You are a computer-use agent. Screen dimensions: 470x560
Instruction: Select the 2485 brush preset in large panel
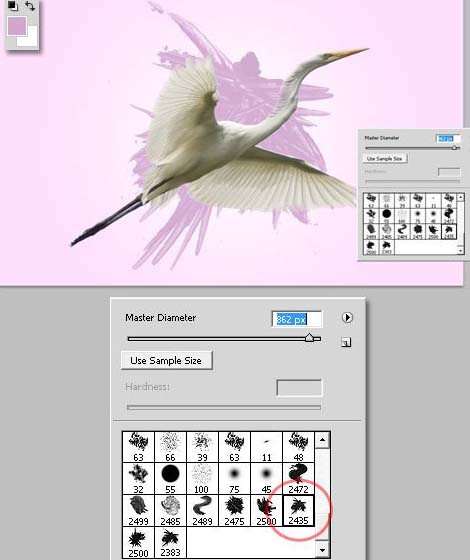pos(170,510)
